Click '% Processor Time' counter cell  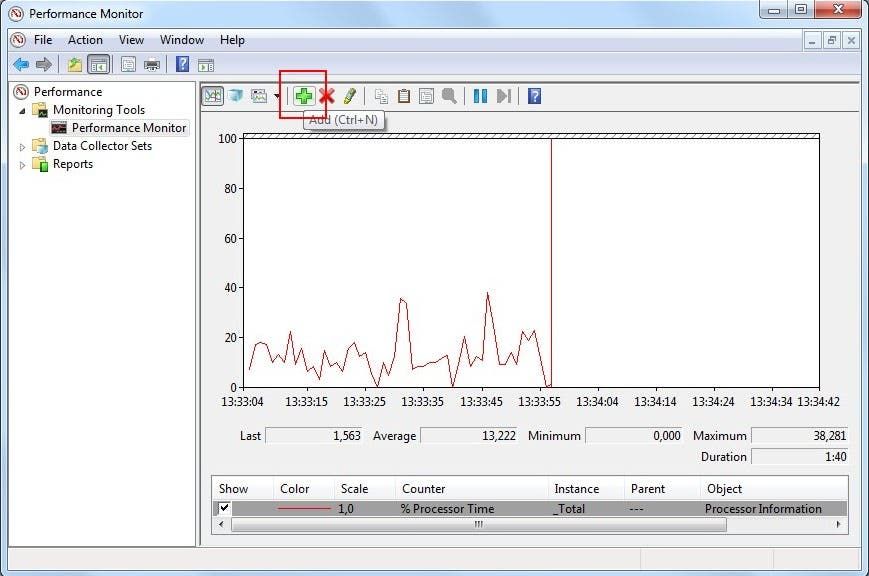(447, 508)
